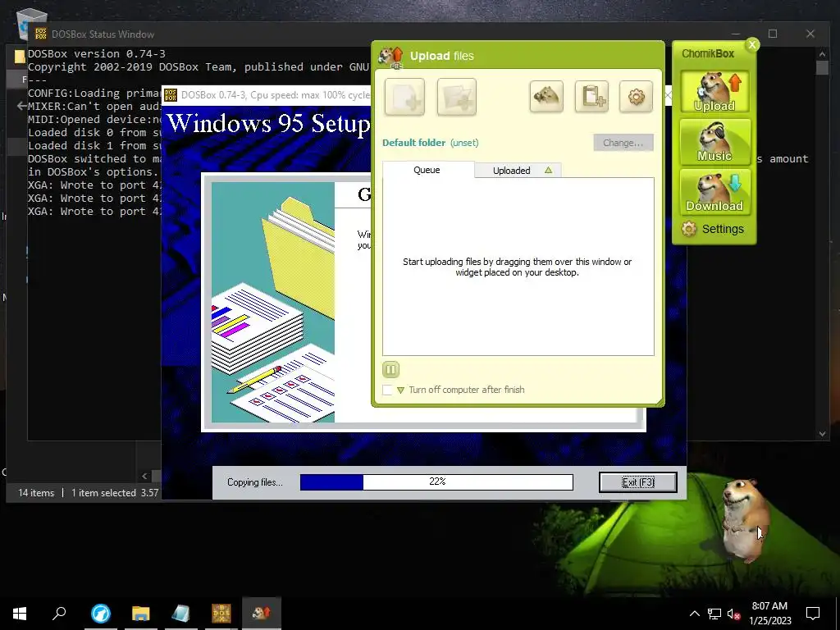Click the '1 item selected' status text

[x=103, y=493]
